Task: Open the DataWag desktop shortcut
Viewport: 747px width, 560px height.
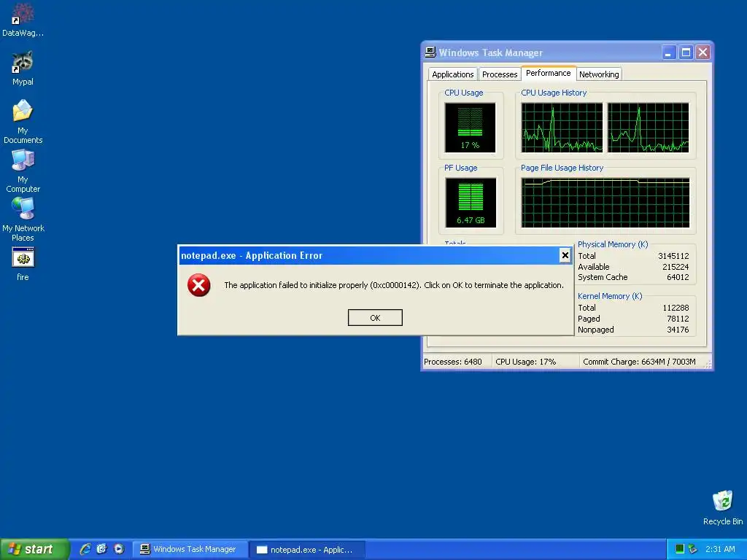Action: (x=23, y=19)
